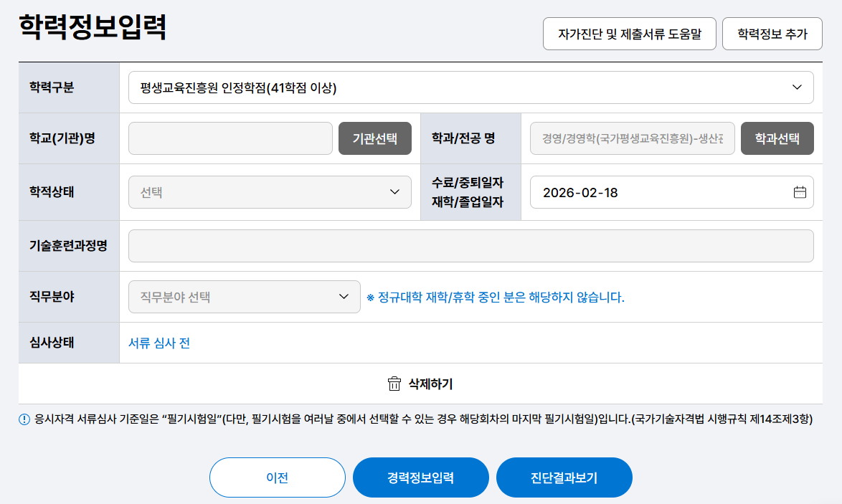Click the 서류 심사 전 status text

pos(159,343)
